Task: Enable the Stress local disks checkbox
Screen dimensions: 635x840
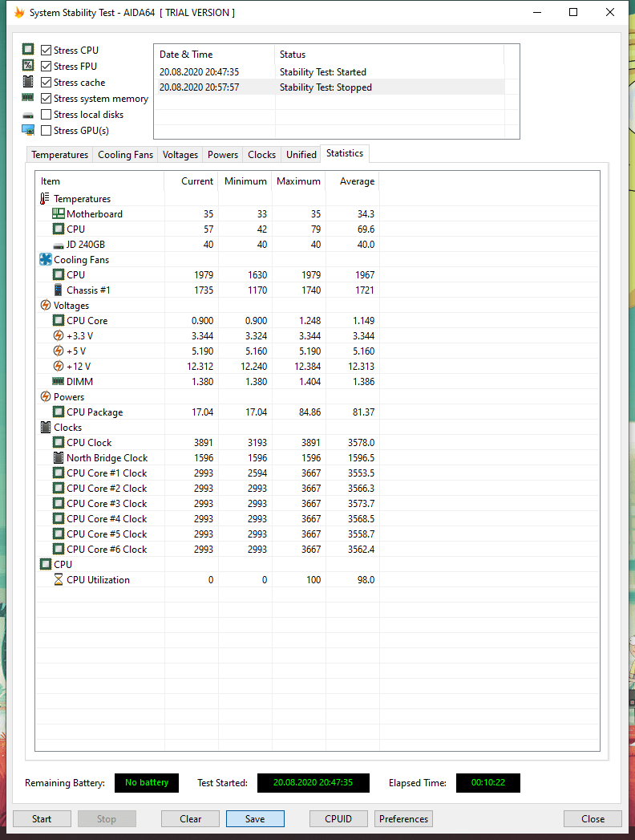Action: 46,115
